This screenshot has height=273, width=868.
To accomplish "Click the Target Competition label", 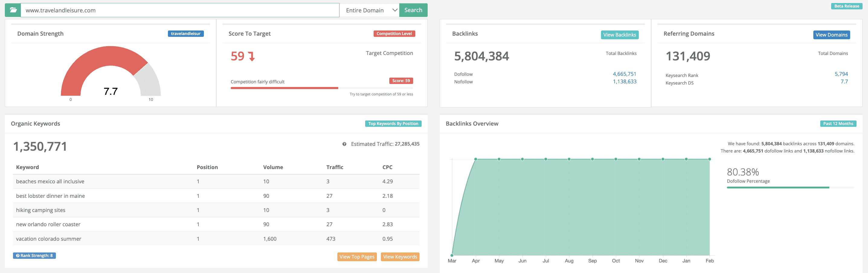I will click(389, 53).
